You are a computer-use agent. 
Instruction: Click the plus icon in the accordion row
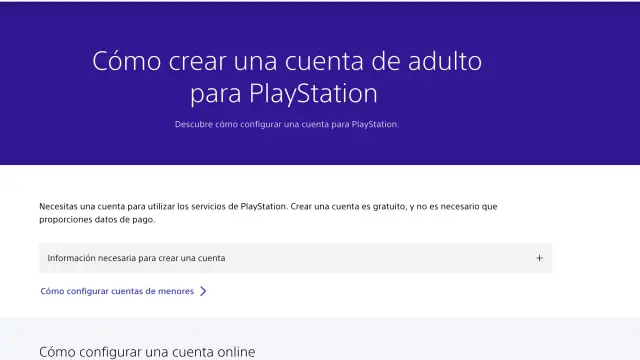539,258
